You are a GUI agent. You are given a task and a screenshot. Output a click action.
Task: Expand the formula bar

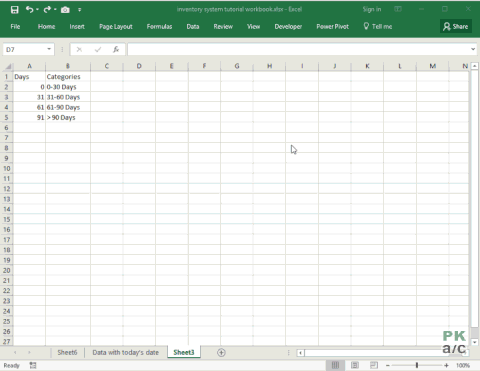(x=473, y=49)
